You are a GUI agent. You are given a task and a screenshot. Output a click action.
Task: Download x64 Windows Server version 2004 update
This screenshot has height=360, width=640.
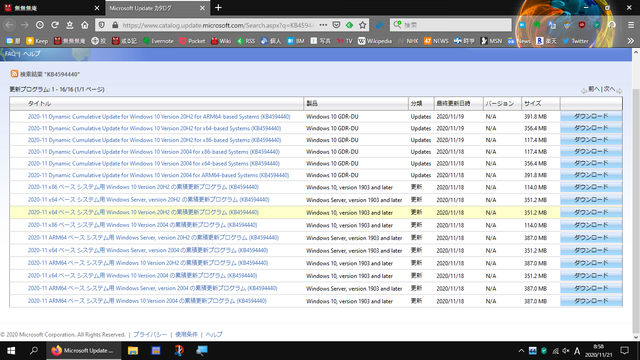591,250
